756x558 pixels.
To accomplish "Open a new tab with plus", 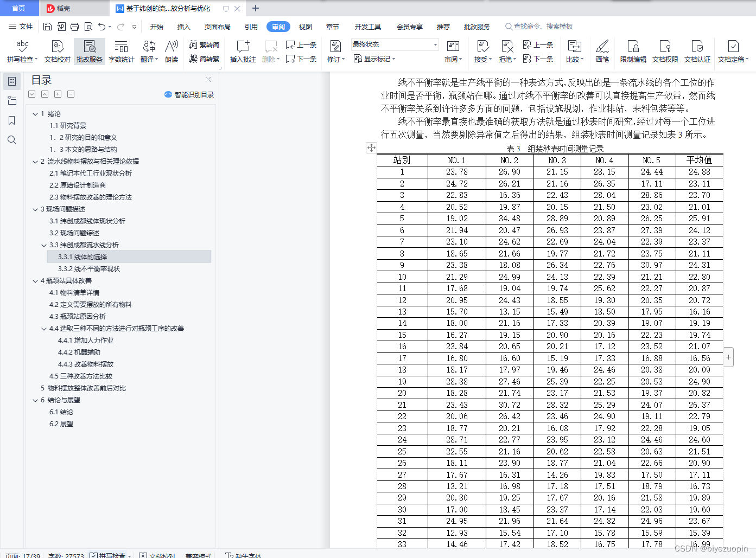I will (x=256, y=8).
